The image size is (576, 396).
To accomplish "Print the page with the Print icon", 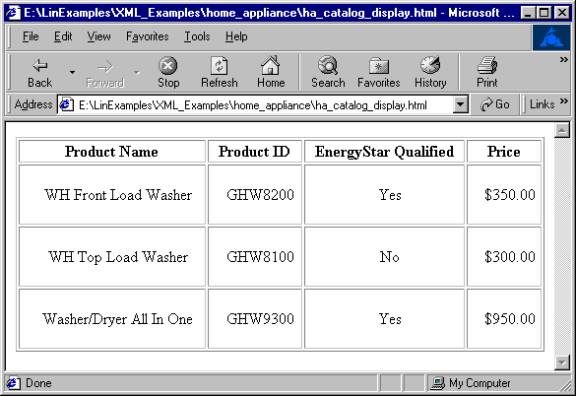I will (487, 66).
